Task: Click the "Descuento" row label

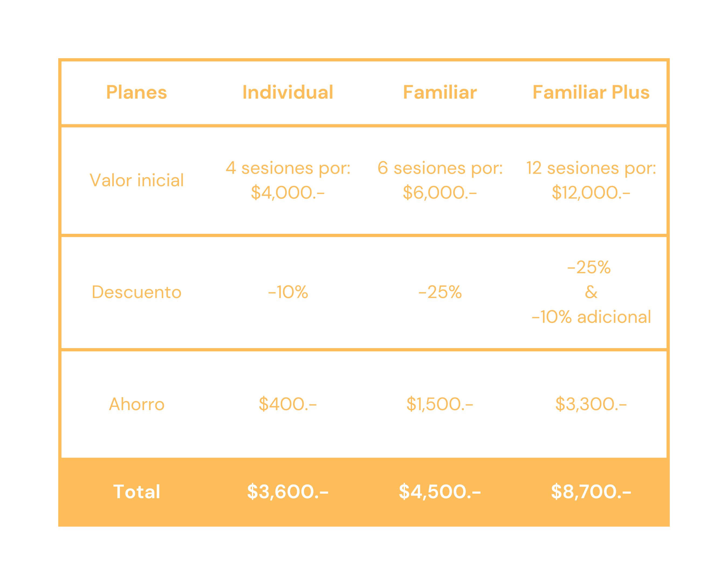Action: point(136,292)
